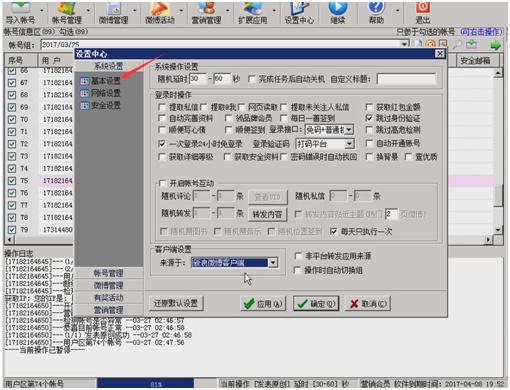Enable 操作时自动切换组 checkbox

[298, 270]
